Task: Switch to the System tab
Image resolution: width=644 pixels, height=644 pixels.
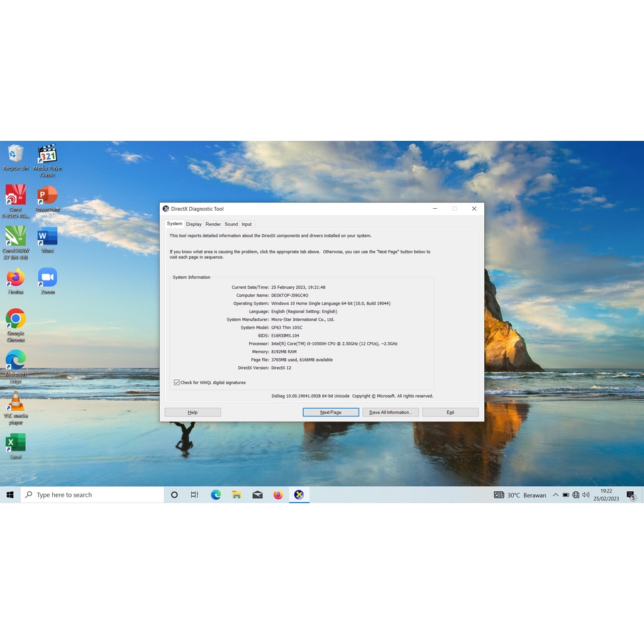Action: tap(175, 223)
